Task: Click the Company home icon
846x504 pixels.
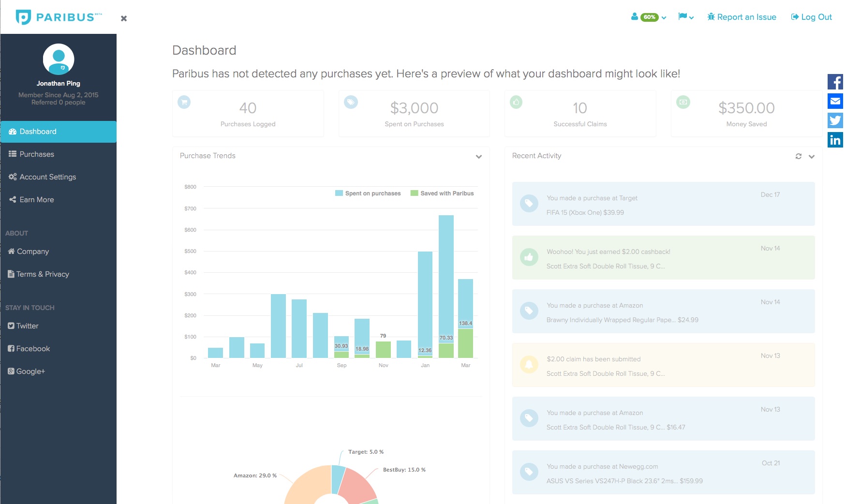Action: coord(11,251)
